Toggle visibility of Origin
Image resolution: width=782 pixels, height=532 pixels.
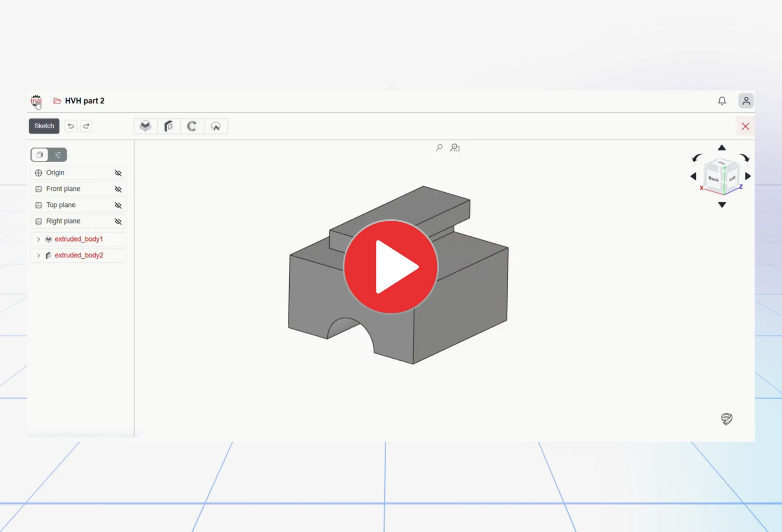click(118, 173)
